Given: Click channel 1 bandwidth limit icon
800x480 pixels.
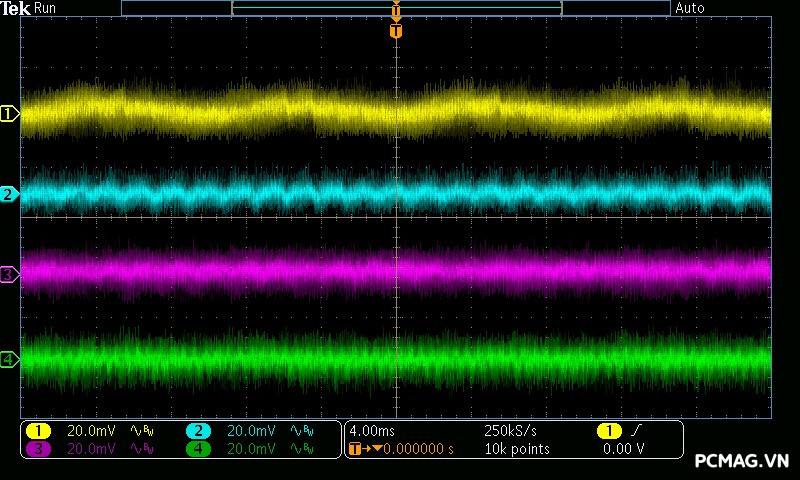Looking at the screenshot, I should point(142,431).
